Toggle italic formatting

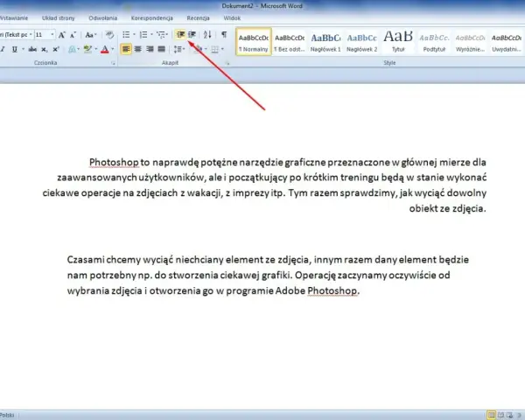[3, 50]
